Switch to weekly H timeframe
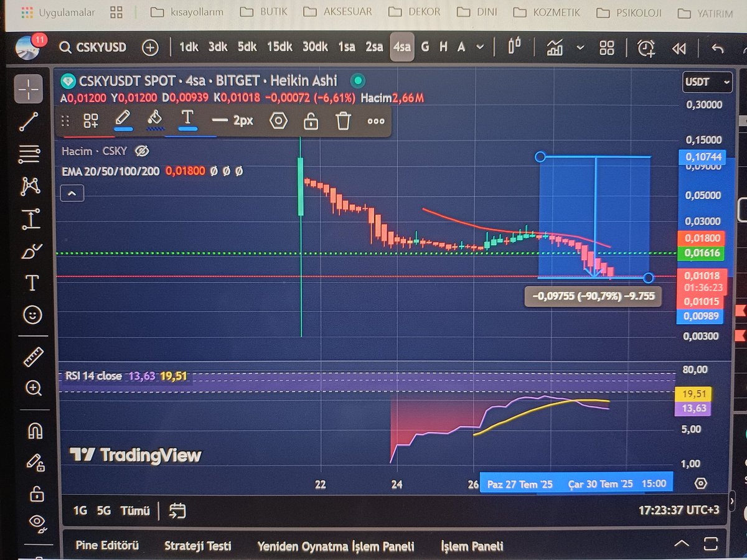 (443, 47)
